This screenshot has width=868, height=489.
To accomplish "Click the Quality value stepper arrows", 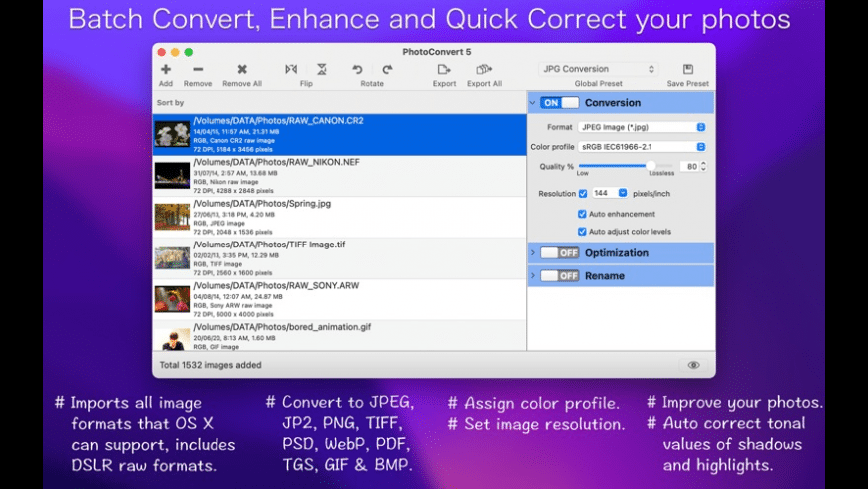I will pos(703,166).
